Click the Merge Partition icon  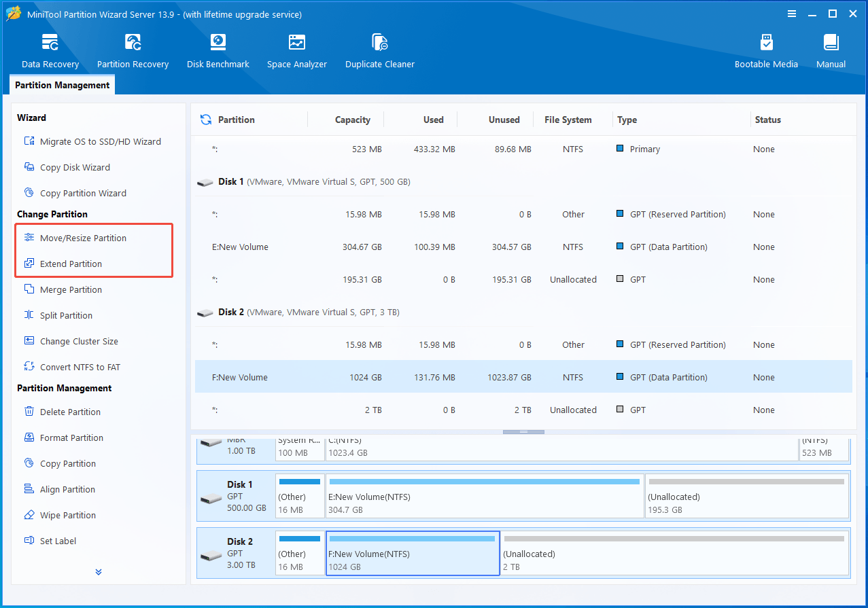tap(29, 289)
